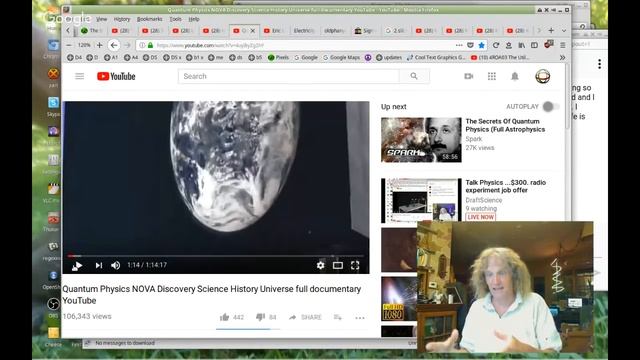Enter full screen video mode
The image size is (640, 360).
pyautogui.click(x=355, y=265)
